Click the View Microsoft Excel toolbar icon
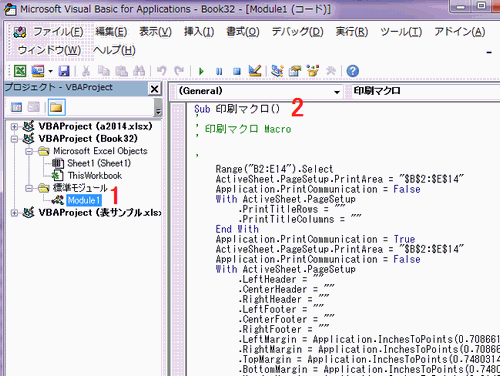500x376 pixels. (x=20, y=71)
